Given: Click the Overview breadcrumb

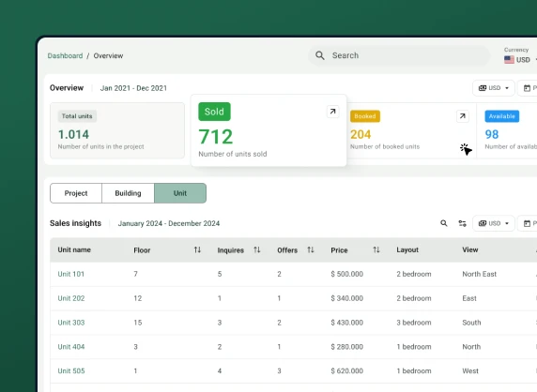Looking at the screenshot, I should [108, 55].
